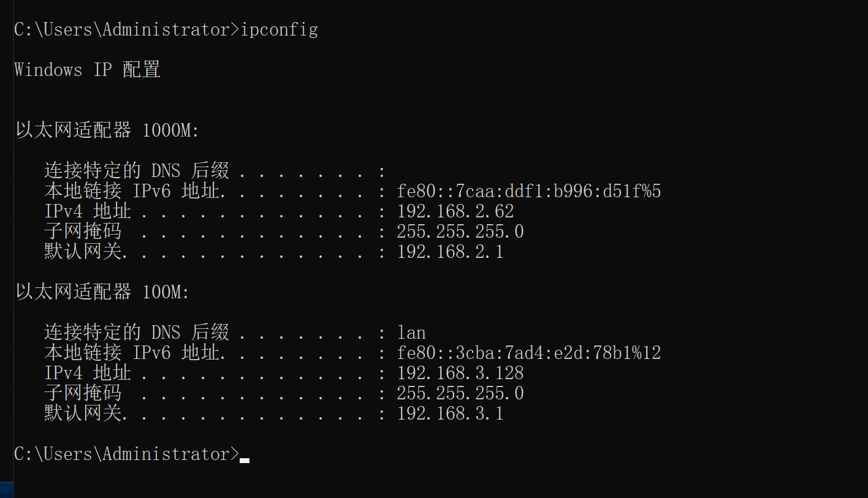Click subnet mask under the 1000M adapter

click(x=460, y=232)
